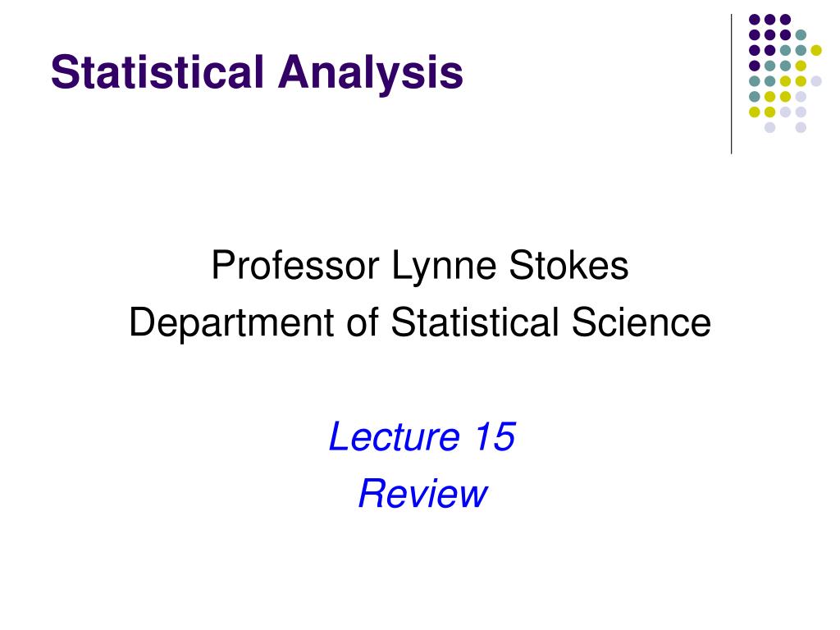840x630 pixels.
Task: Click the first lavender dot in the bottom row
Action: point(769,127)
